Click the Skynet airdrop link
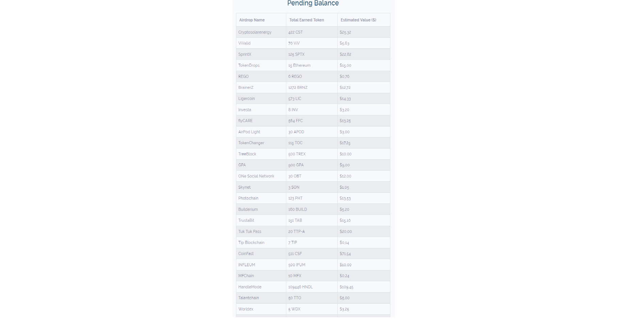The height and width of the screenshot is (320, 644). pos(244,187)
